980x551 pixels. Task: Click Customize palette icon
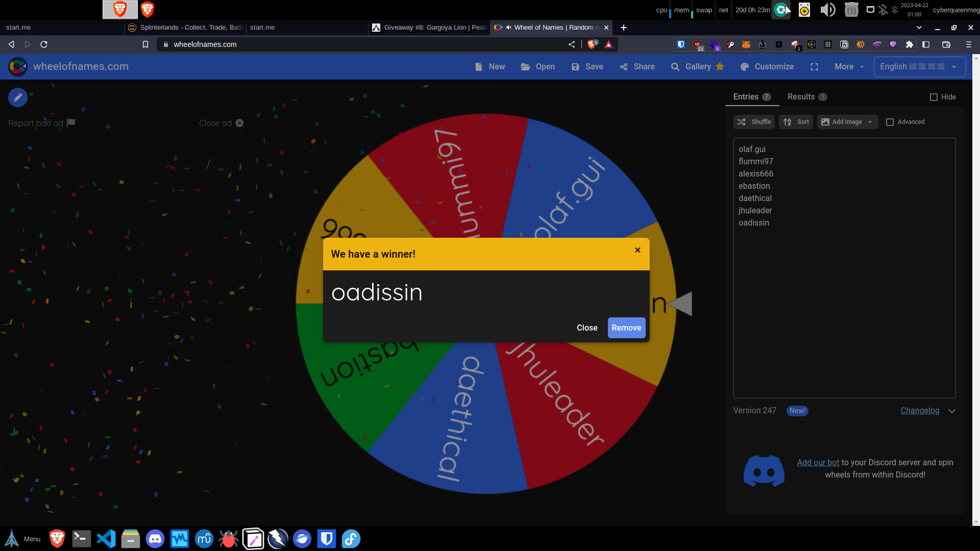745,67
